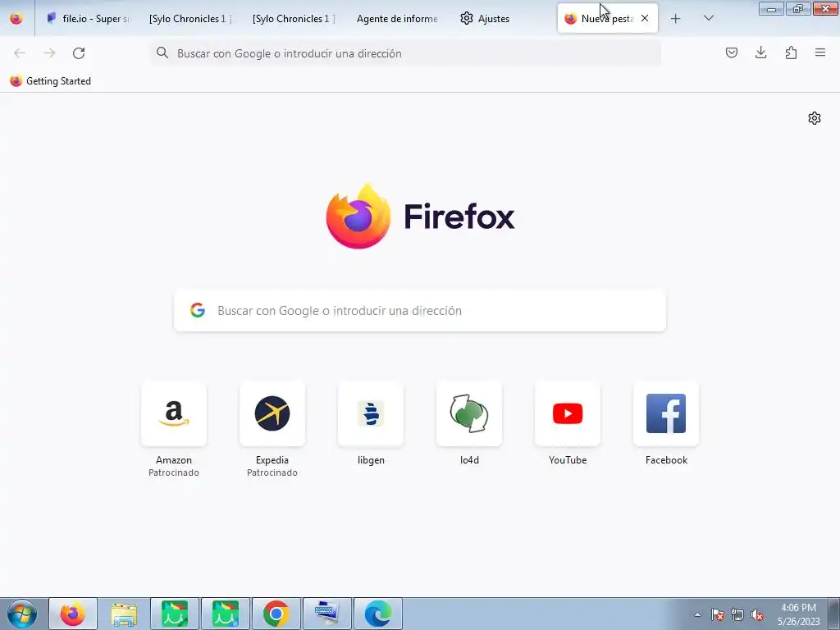840x630 pixels.
Task: Open the network tray icon
Action: click(x=737, y=615)
